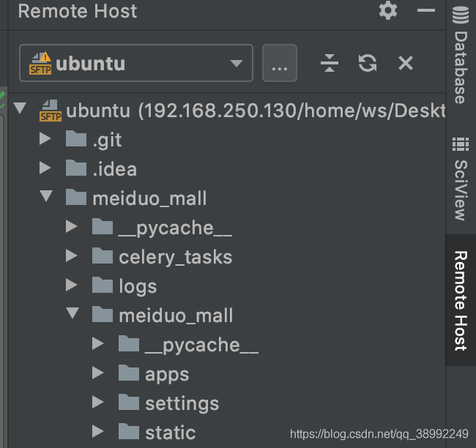Viewport: 476px width, 448px height.
Task: Select the .idea folder row
Action: [227, 168]
